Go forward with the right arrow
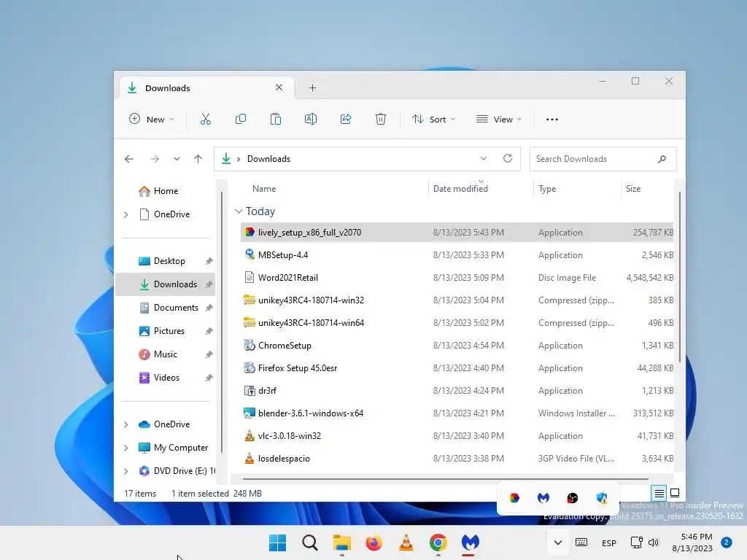 tap(155, 159)
